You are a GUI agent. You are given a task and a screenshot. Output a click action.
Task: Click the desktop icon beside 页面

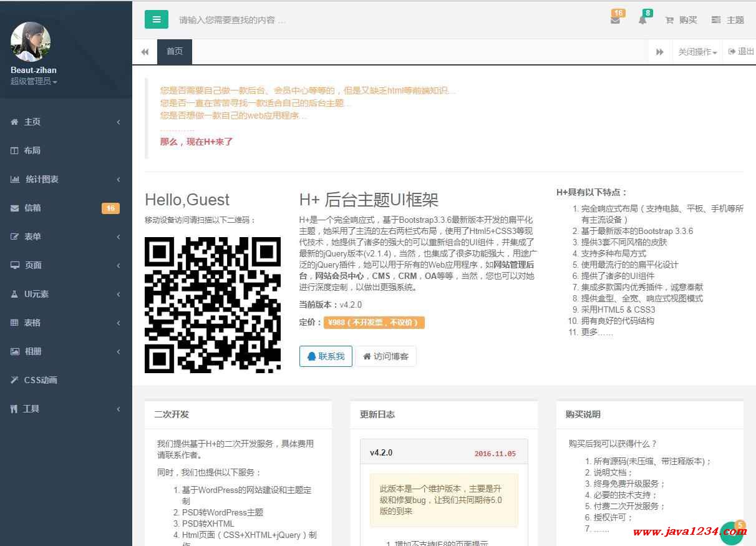tap(15, 265)
